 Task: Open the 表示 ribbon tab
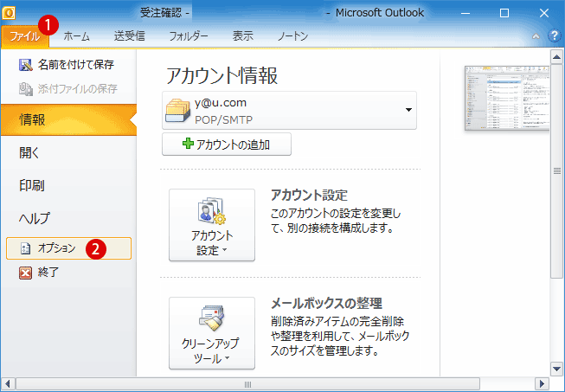(x=243, y=36)
